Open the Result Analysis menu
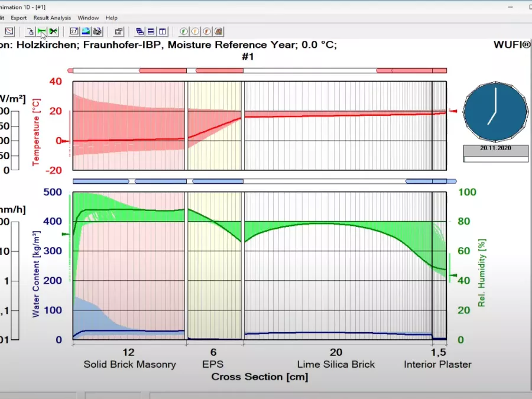This screenshot has width=532, height=399. point(52,18)
